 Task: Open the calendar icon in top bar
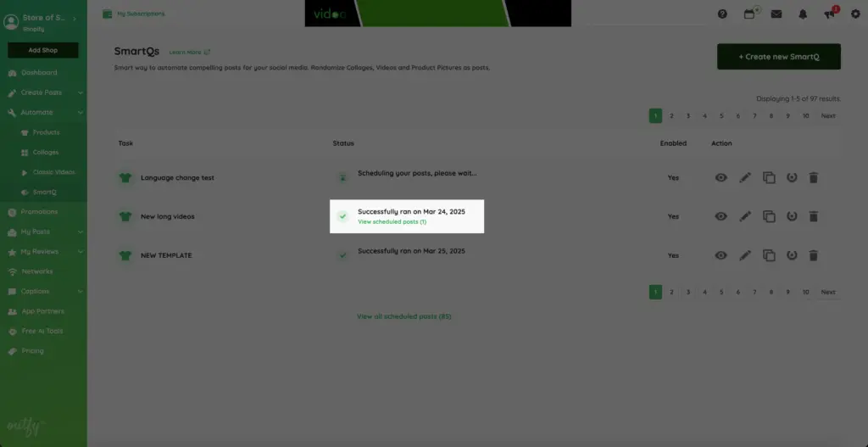point(749,14)
